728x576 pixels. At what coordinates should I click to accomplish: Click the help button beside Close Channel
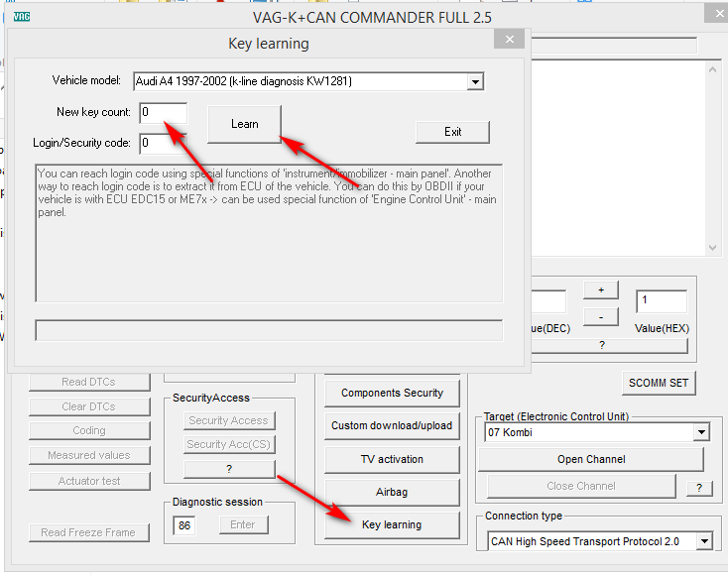pos(699,488)
